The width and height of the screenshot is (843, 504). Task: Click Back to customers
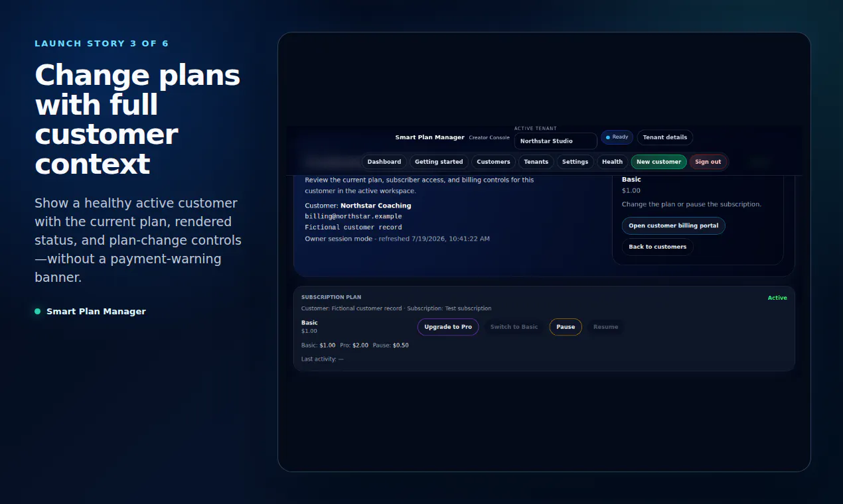(658, 247)
